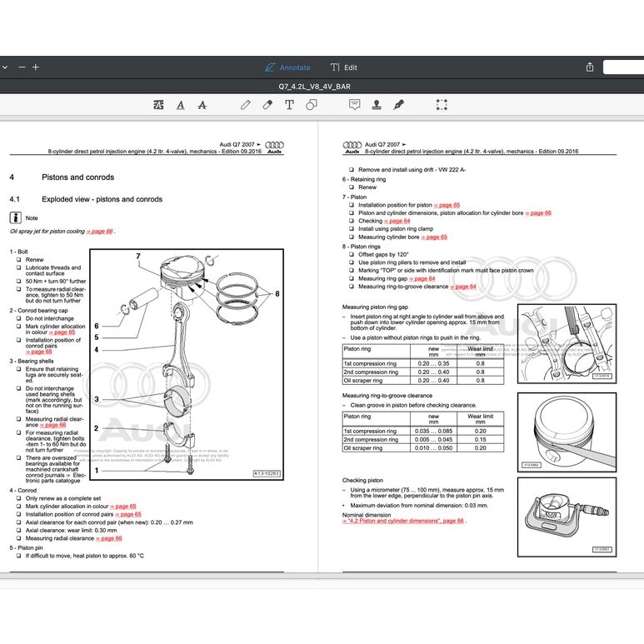
Task: Choose the signature pen tool
Action: point(398,105)
